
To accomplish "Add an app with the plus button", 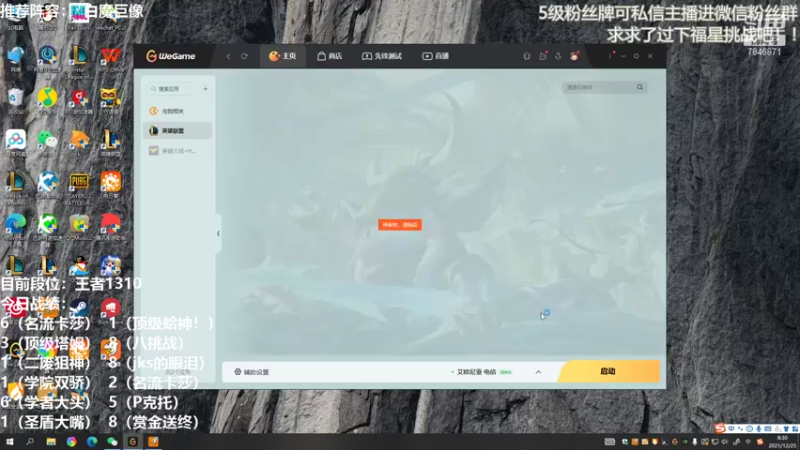I will pyautogui.click(x=205, y=89).
